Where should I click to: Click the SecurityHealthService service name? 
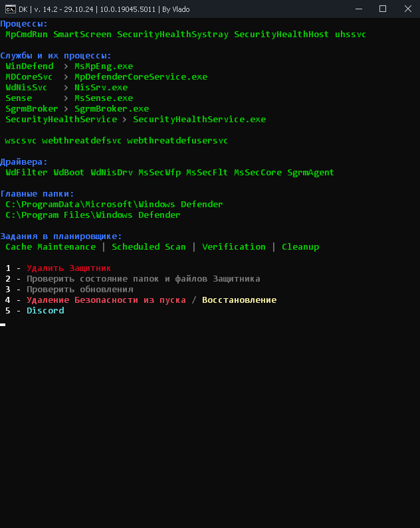61,119
